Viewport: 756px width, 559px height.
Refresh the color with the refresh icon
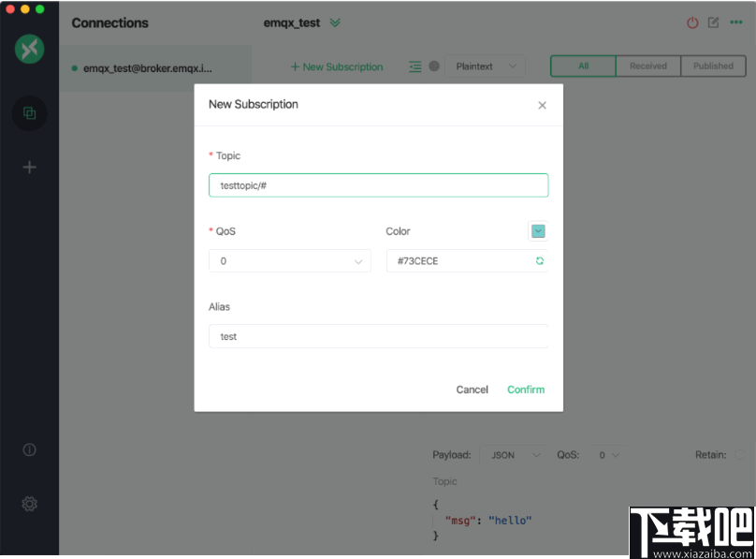(539, 260)
